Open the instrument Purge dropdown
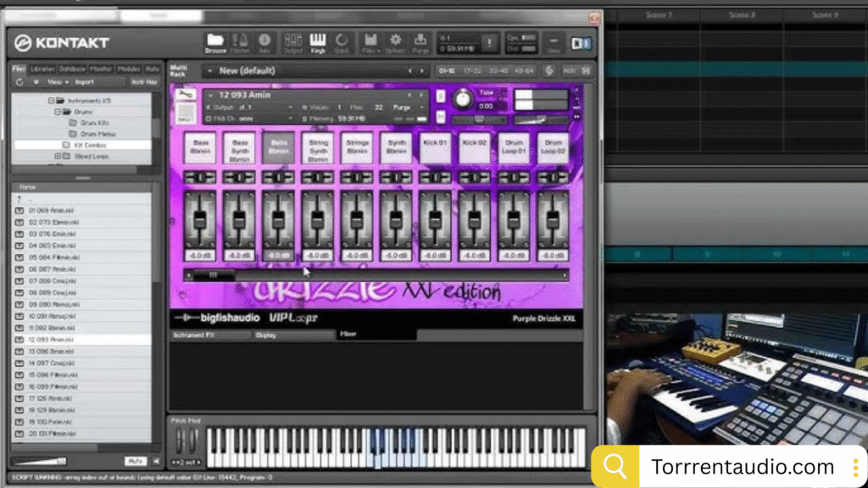868x488 pixels. 405,108
